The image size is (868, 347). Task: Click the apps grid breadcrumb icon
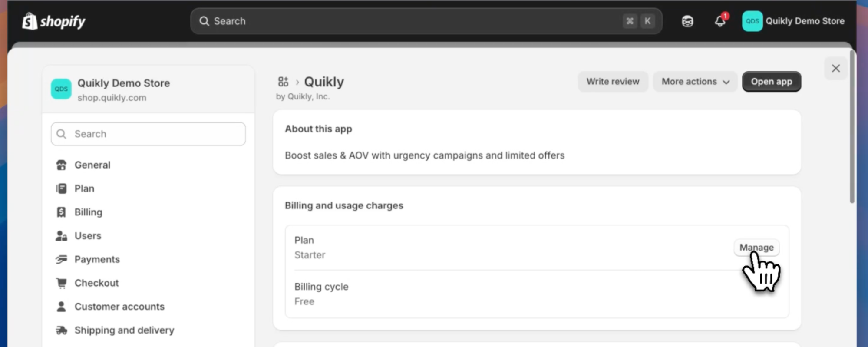click(283, 81)
